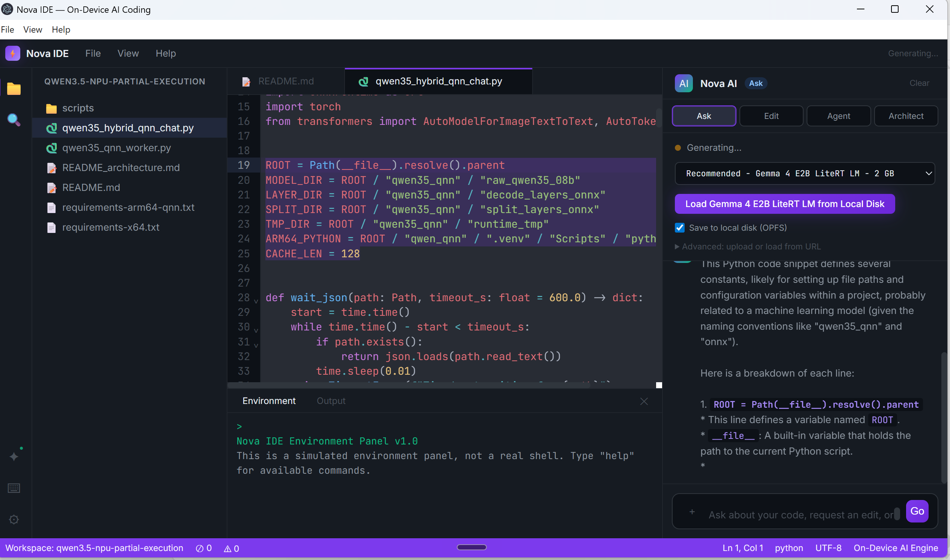The height and width of the screenshot is (560, 950).
Task: Open the File menu in the OS menu bar
Action: [x=8, y=29]
